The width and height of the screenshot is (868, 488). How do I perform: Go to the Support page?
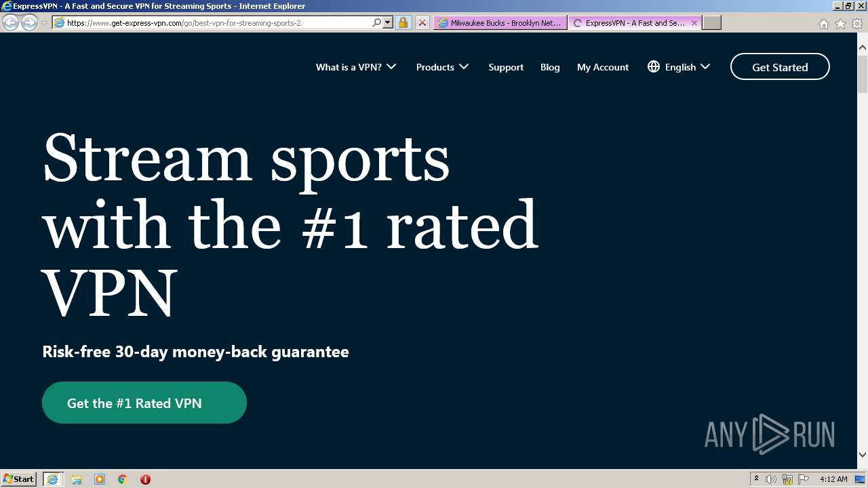coord(506,67)
